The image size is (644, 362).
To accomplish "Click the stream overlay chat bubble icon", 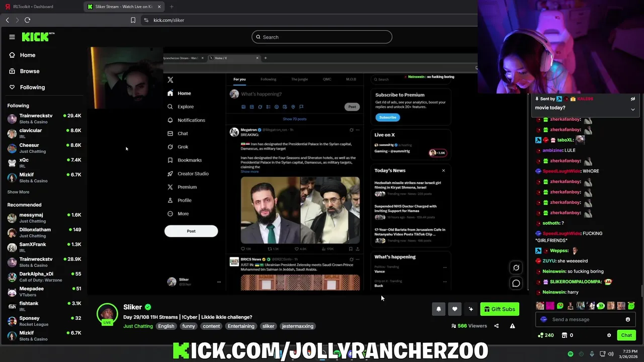I will coord(516,284).
